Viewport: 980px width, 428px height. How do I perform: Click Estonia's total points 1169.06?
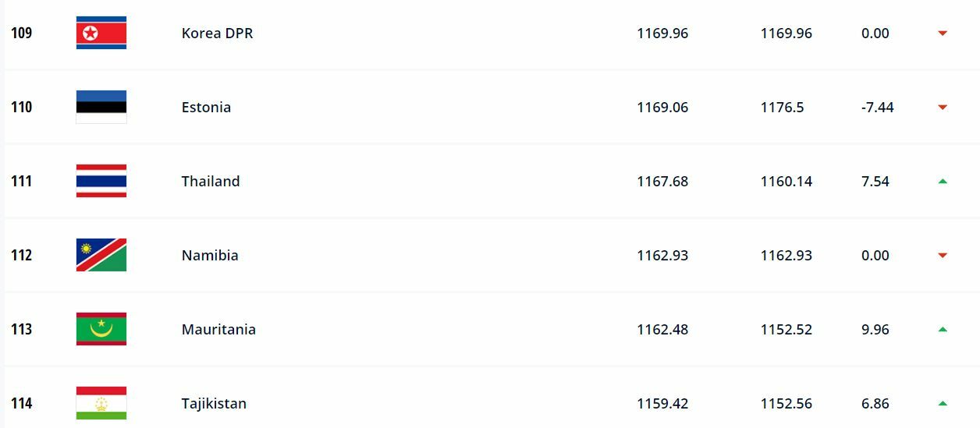pyautogui.click(x=662, y=108)
